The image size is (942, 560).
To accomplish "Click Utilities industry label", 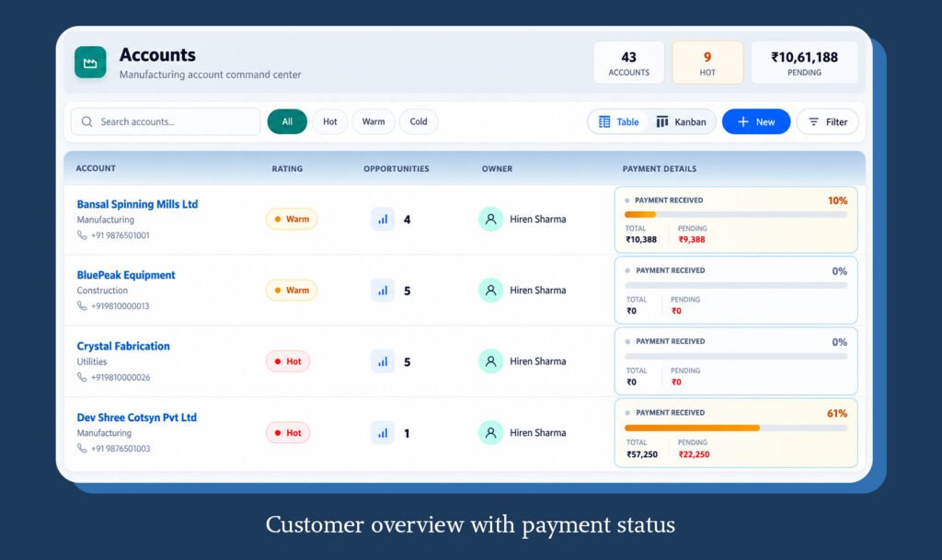I will pyautogui.click(x=92, y=362).
